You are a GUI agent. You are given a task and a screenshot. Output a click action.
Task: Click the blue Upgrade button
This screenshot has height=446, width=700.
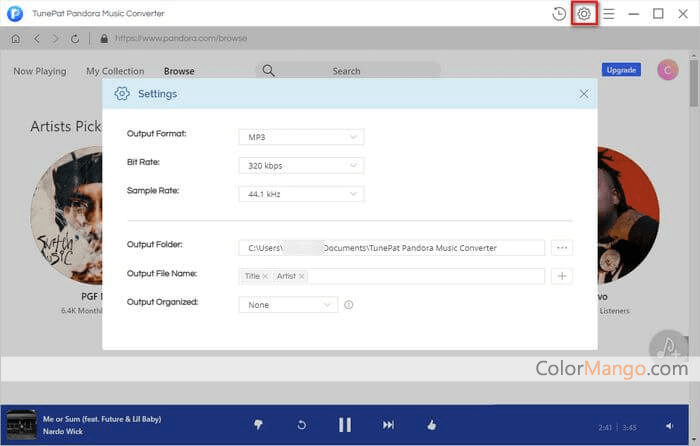tap(621, 70)
